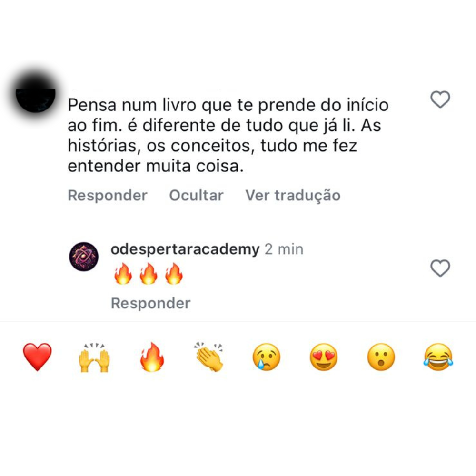
Task: Reply to the book review comment
Action: [108, 196]
